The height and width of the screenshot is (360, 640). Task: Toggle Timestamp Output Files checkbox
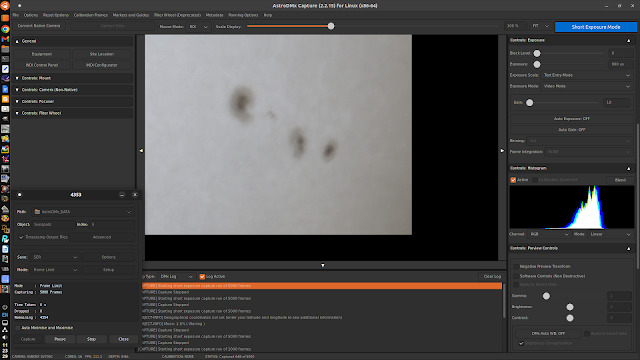click(x=21, y=237)
